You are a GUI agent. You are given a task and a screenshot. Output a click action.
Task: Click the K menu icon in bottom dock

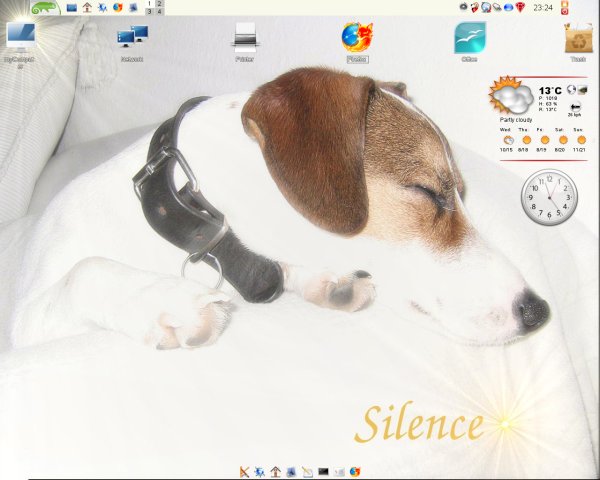(245, 472)
